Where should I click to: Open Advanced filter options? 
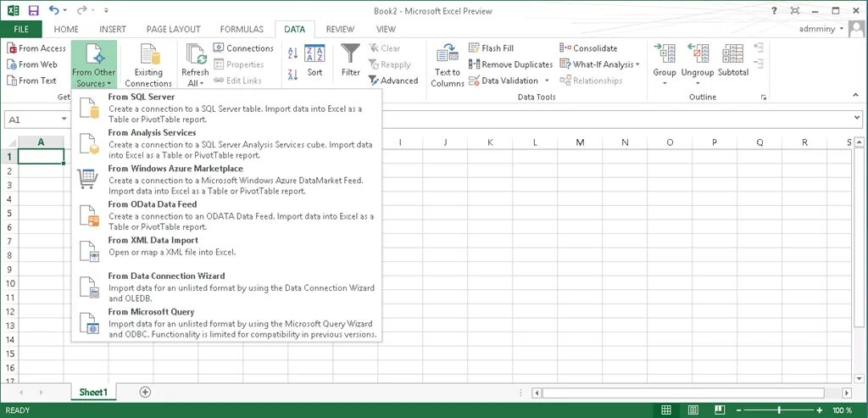tap(393, 81)
